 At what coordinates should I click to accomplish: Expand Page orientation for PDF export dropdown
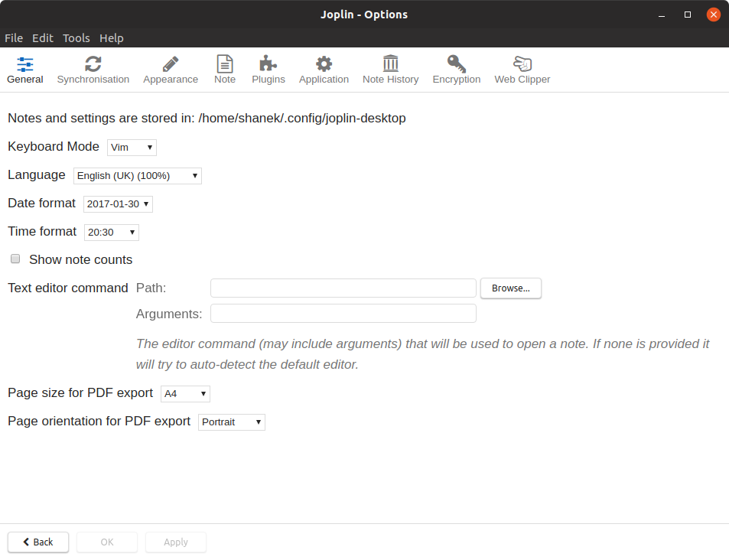click(232, 422)
